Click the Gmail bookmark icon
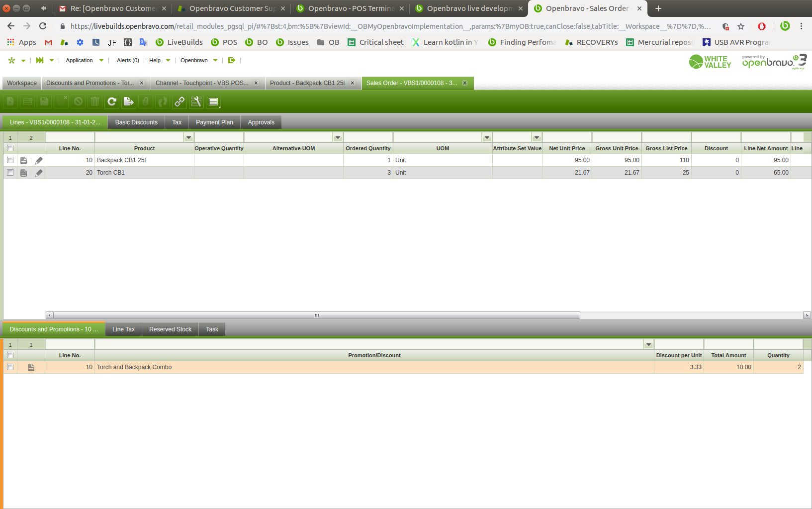Image resolution: width=812 pixels, height=509 pixels. [x=48, y=42]
